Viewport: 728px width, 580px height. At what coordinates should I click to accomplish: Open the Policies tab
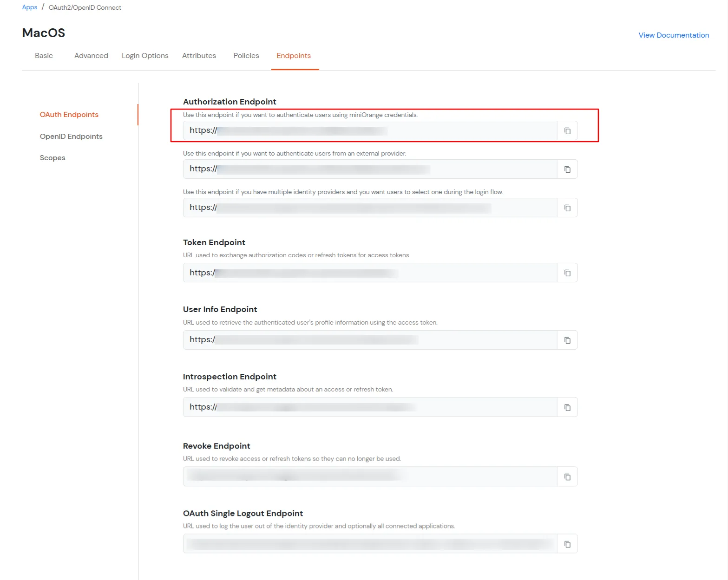click(246, 56)
